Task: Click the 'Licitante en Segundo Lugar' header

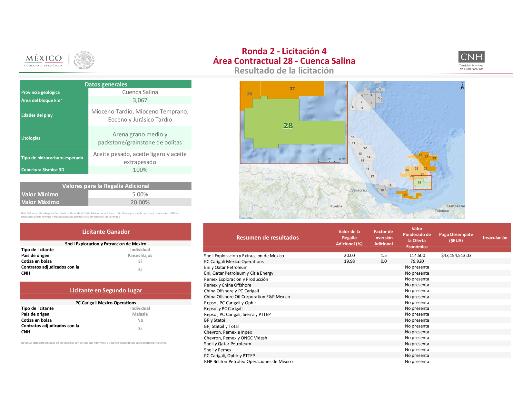Action: (x=106, y=290)
